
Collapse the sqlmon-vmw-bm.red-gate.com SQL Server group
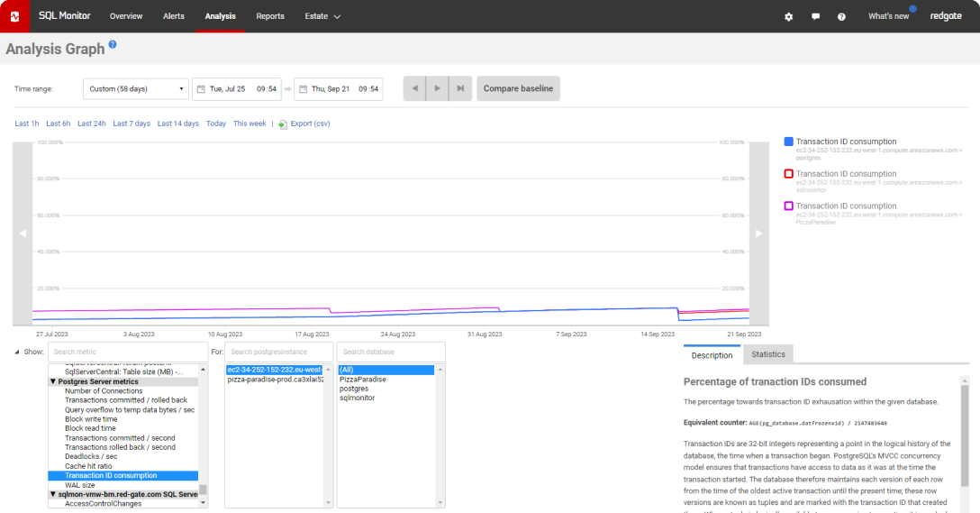(x=53, y=494)
